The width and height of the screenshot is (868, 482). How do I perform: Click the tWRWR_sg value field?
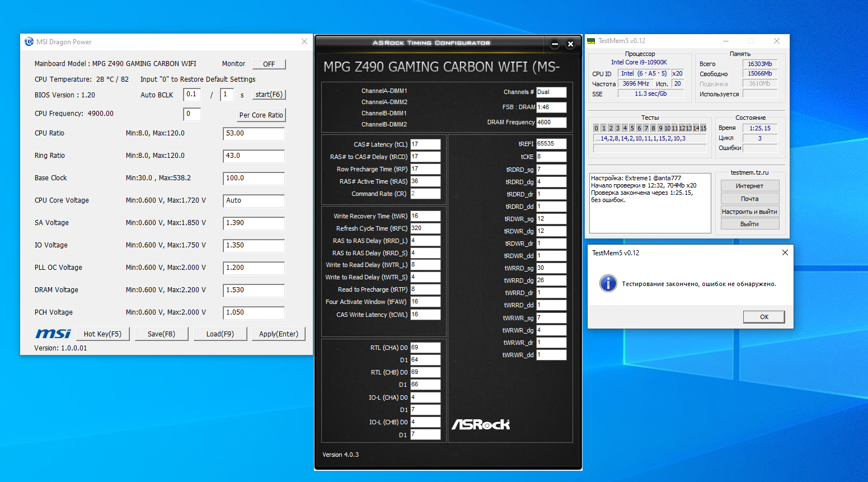pyautogui.click(x=551, y=318)
